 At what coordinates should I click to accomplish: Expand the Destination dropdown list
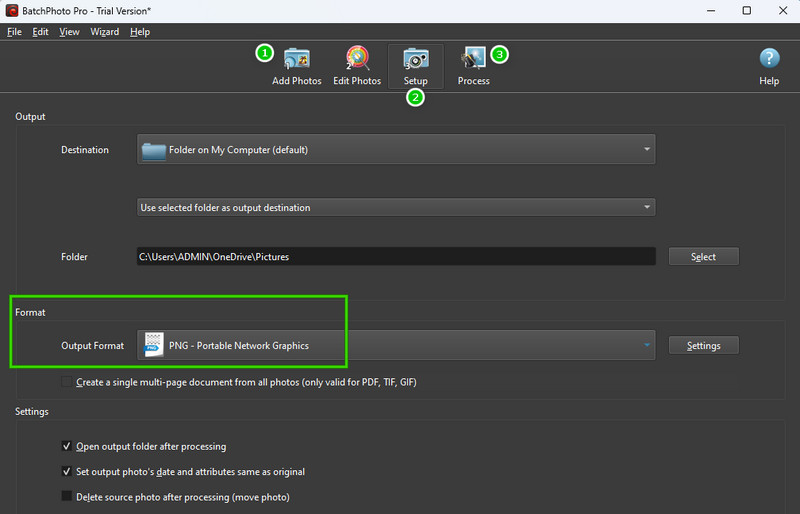(x=647, y=150)
